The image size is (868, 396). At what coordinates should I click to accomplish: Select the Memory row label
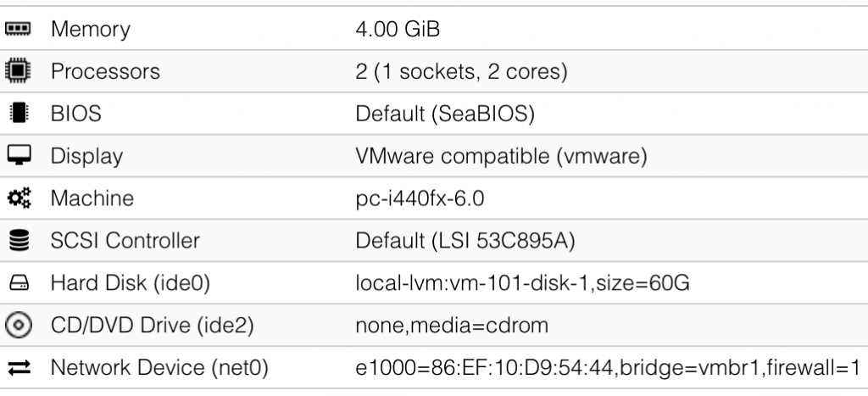pos(91,29)
